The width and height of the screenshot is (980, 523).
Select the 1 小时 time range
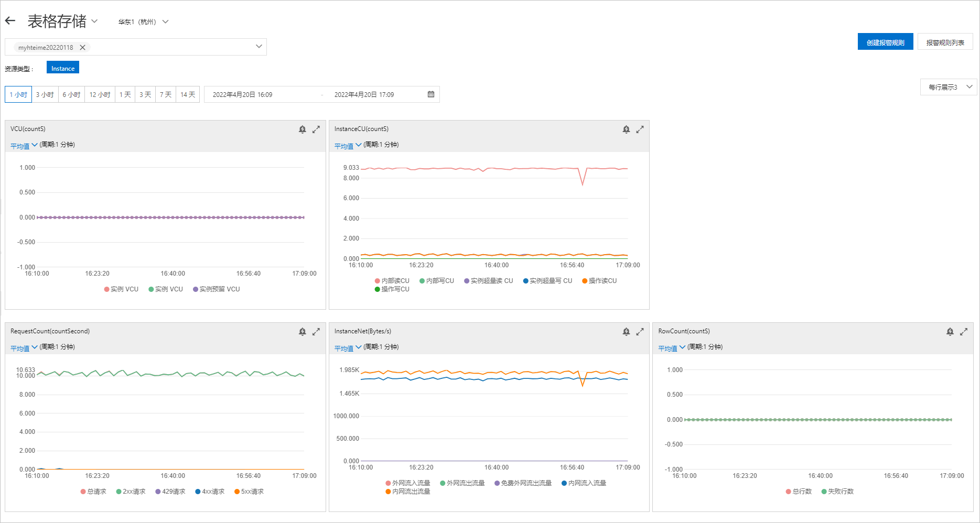coord(18,94)
